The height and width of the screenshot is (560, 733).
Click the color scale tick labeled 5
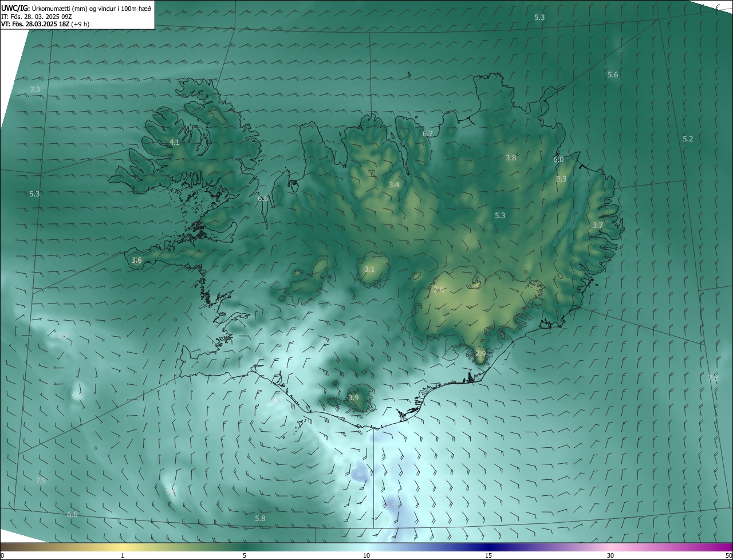pos(245,555)
